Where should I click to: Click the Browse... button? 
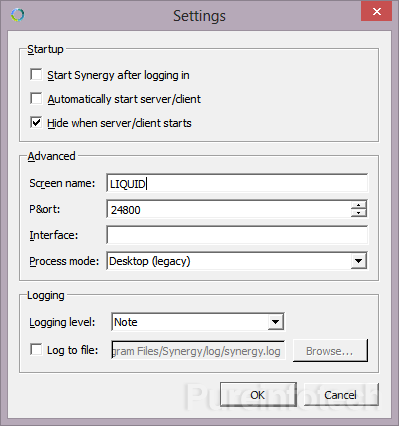click(330, 351)
